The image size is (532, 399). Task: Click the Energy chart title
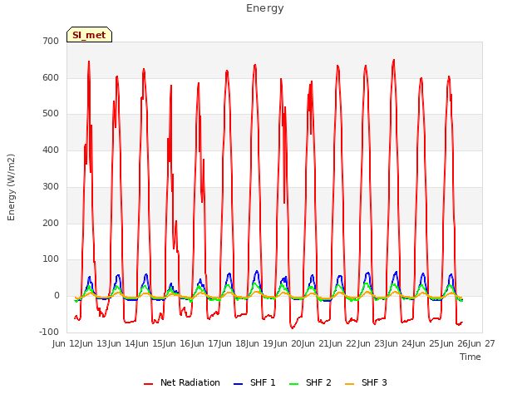[265, 8]
